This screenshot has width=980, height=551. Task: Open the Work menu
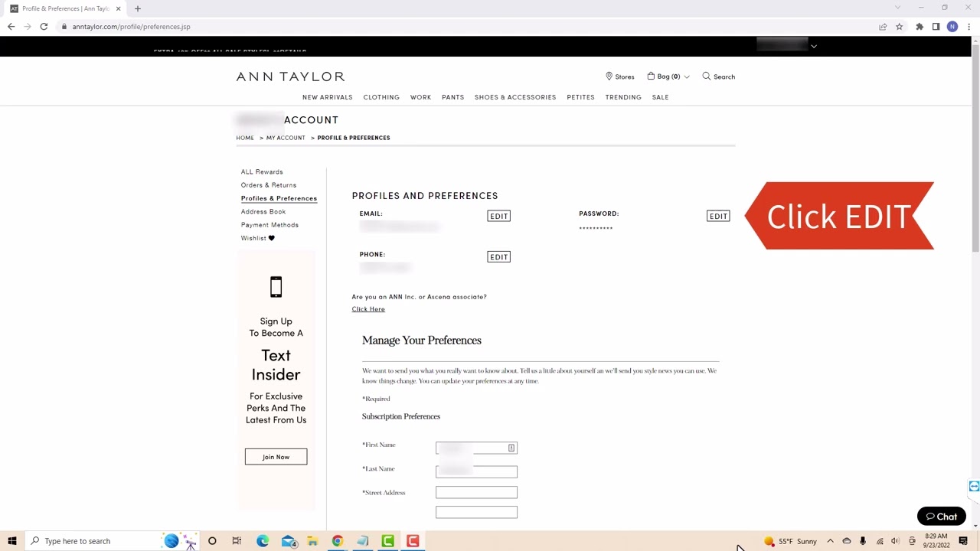point(420,97)
